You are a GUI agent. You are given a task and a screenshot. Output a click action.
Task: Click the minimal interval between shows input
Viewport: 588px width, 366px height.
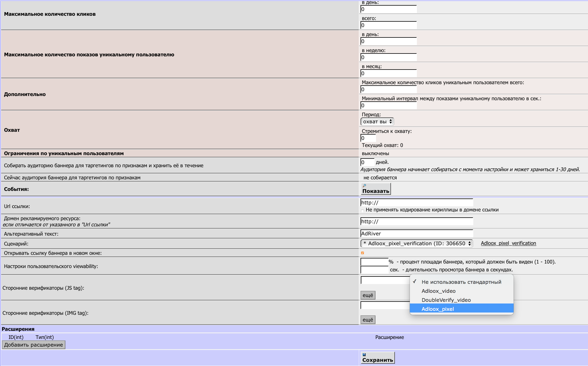[388, 105]
